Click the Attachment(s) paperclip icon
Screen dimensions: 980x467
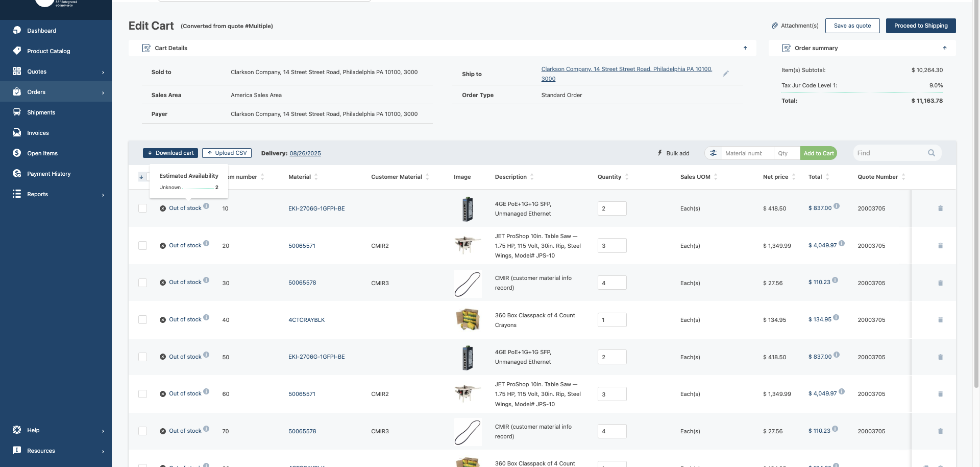coord(775,26)
